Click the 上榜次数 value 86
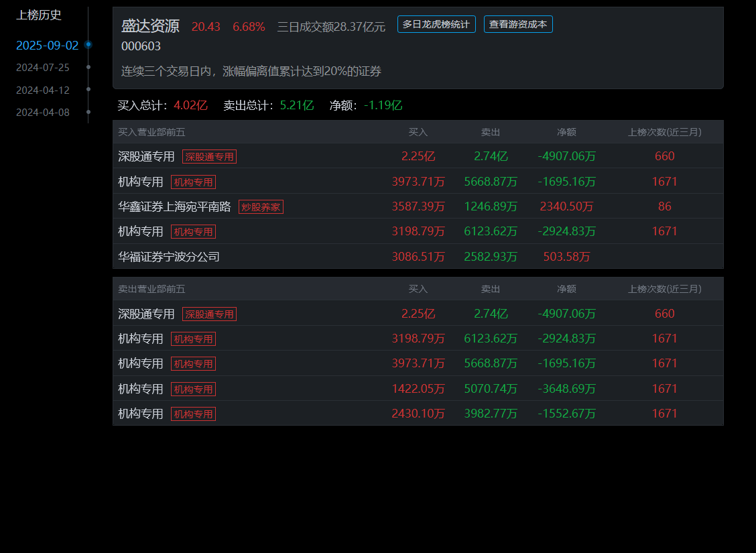Image resolution: width=756 pixels, height=553 pixels. (x=664, y=206)
